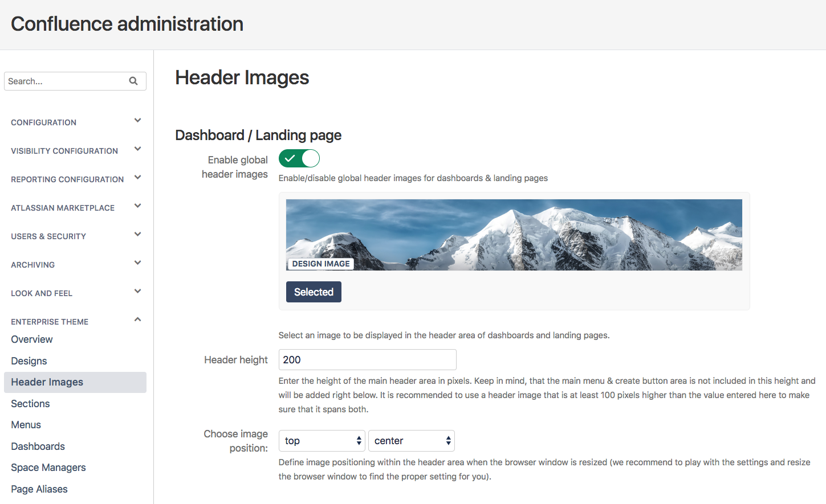Focus the sidebar Search field
The image size is (826, 504).
(75, 81)
